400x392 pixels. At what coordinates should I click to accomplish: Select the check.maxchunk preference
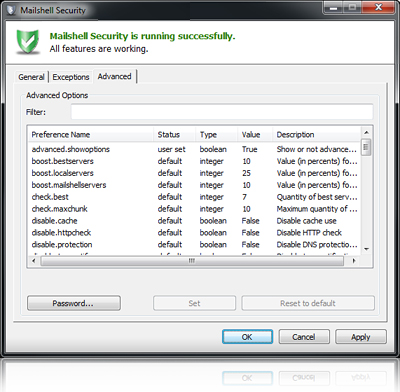click(194, 209)
